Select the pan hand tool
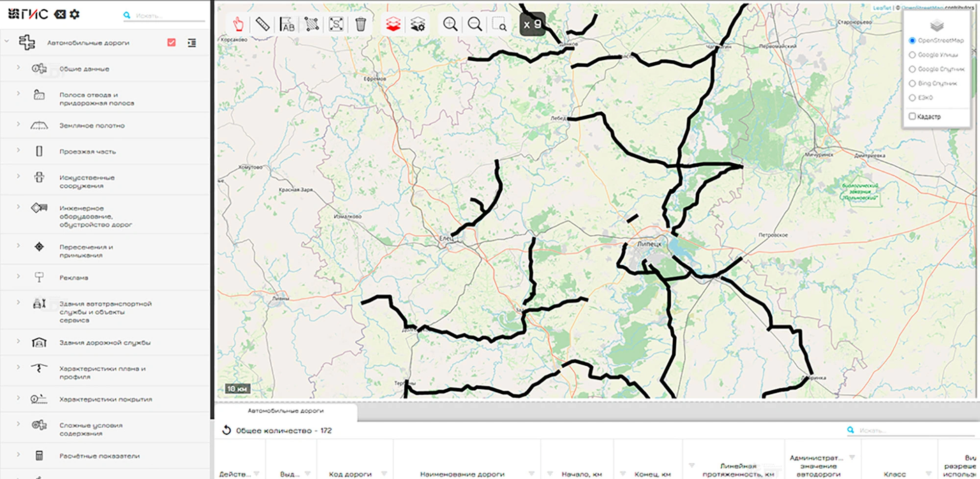The height and width of the screenshot is (479, 980). [x=238, y=24]
